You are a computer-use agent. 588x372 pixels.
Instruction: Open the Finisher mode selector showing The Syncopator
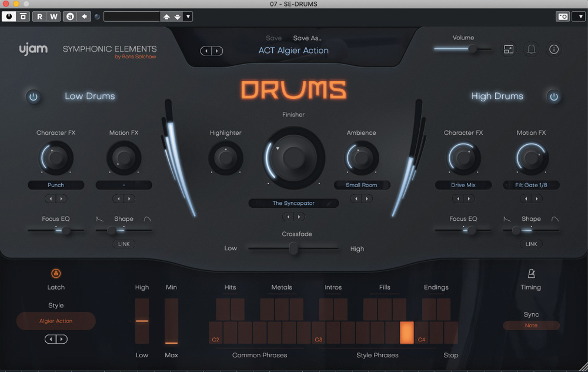point(293,203)
